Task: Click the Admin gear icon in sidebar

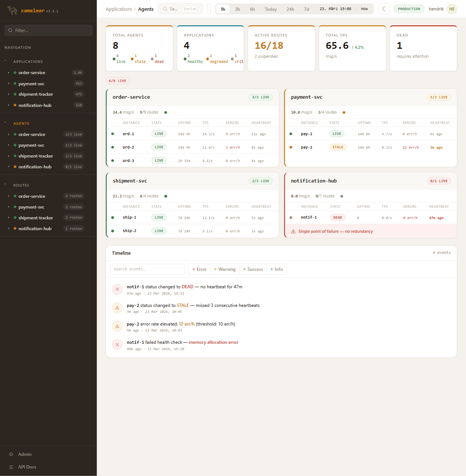Action: point(11,454)
